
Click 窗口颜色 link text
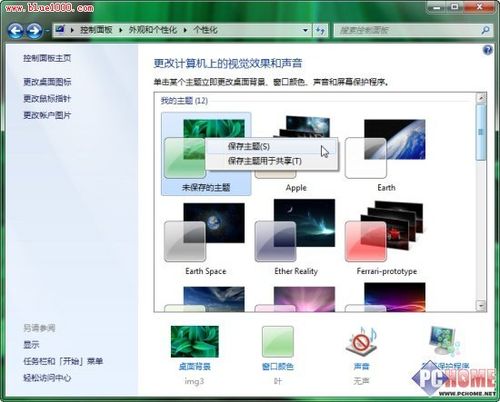coord(278,367)
